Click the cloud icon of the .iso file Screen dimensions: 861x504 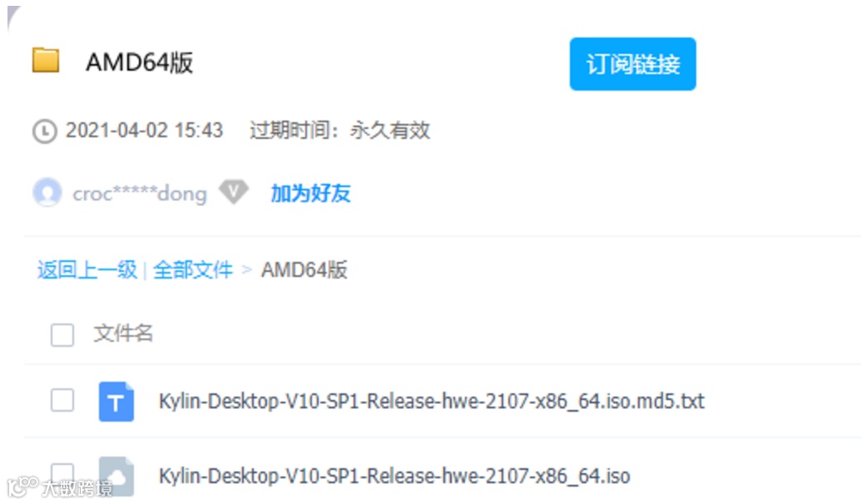pyautogui.click(x=116, y=476)
